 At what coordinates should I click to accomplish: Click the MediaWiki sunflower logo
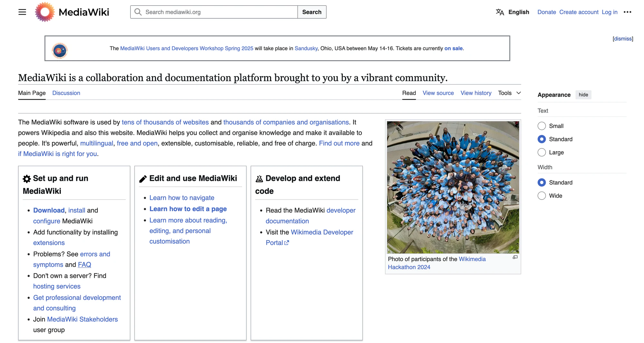point(45,12)
